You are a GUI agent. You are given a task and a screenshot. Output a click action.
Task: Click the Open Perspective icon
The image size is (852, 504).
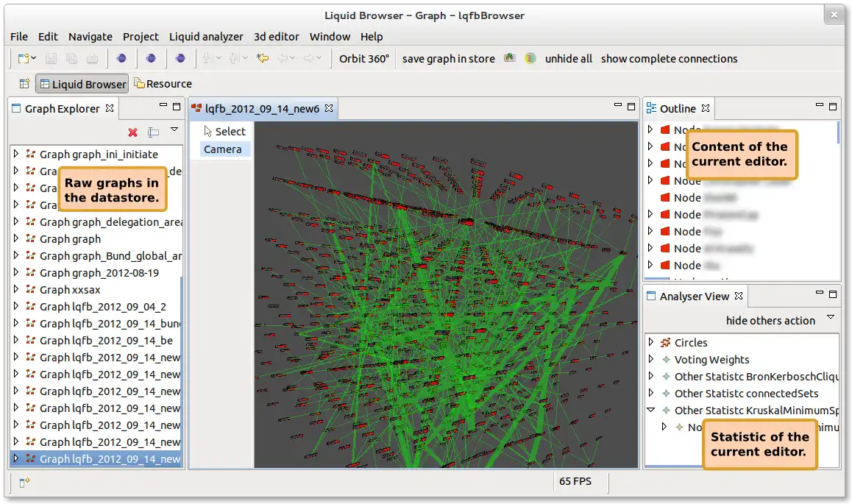tap(24, 84)
